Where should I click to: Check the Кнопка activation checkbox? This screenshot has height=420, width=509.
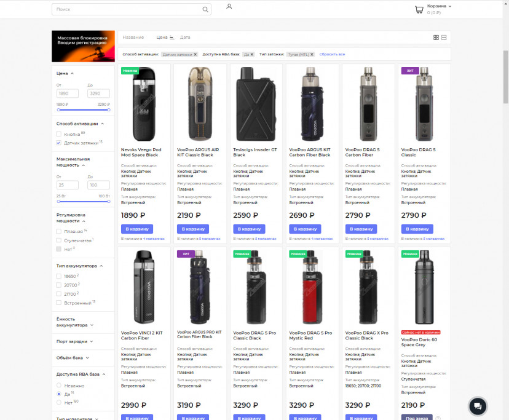59,133
